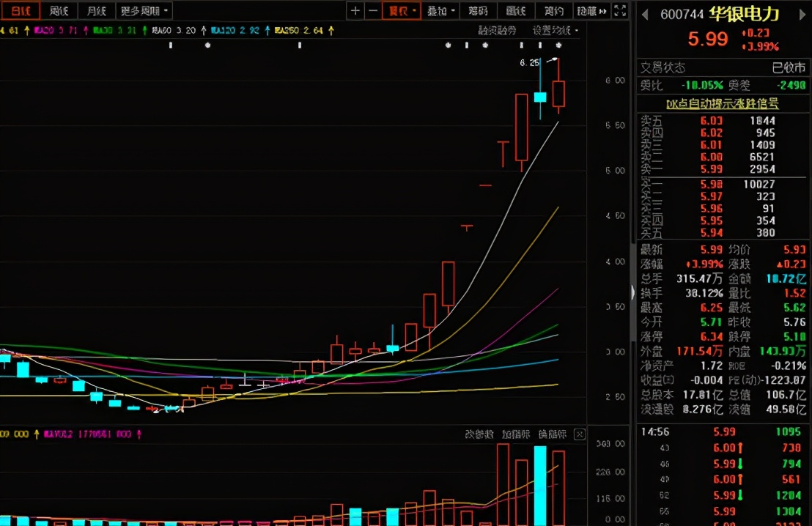Click the limit-up price 6.34 value
This screenshot has width=812, height=526.
(712, 336)
